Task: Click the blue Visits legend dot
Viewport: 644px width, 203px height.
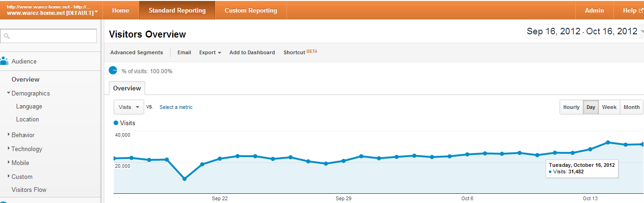Action: (116, 123)
